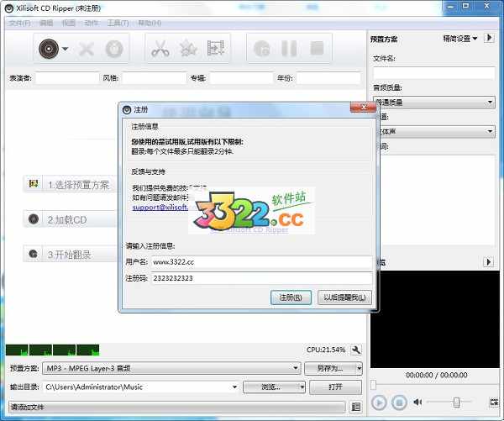Open the 另存为 dropdown arrow

tap(359, 369)
